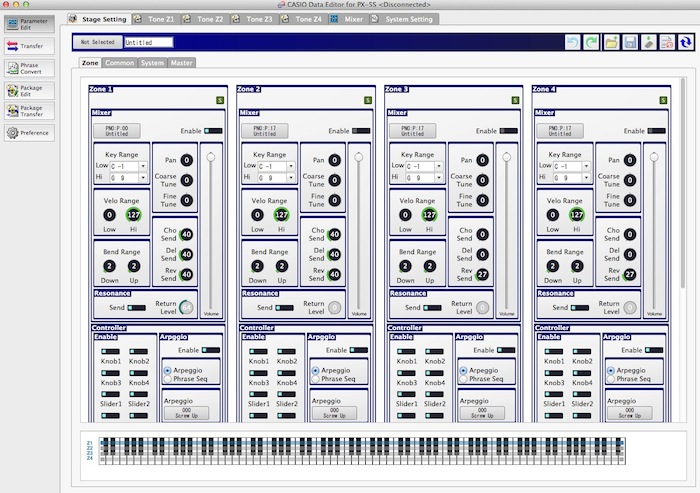Image resolution: width=700 pixels, height=493 pixels.
Task: Click Zone 3 Rev Send knob
Action: click(x=482, y=274)
